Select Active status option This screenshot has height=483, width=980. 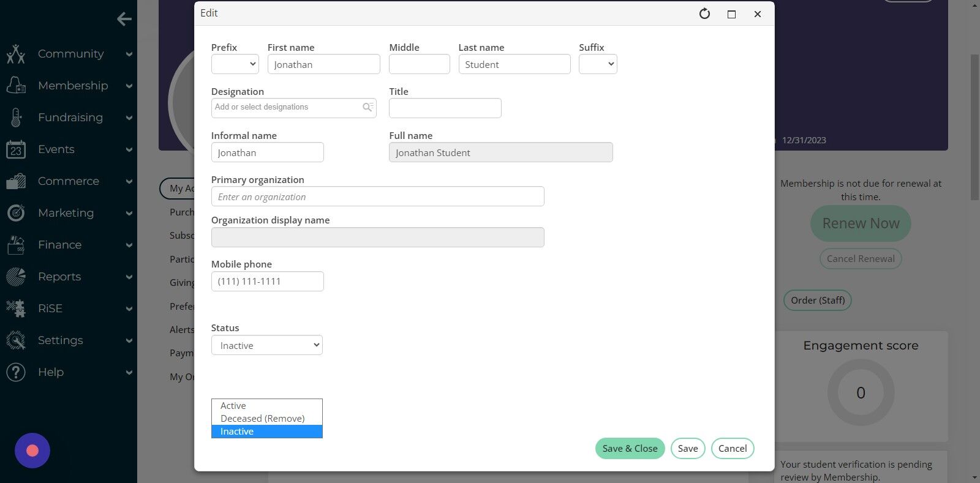tap(267, 406)
